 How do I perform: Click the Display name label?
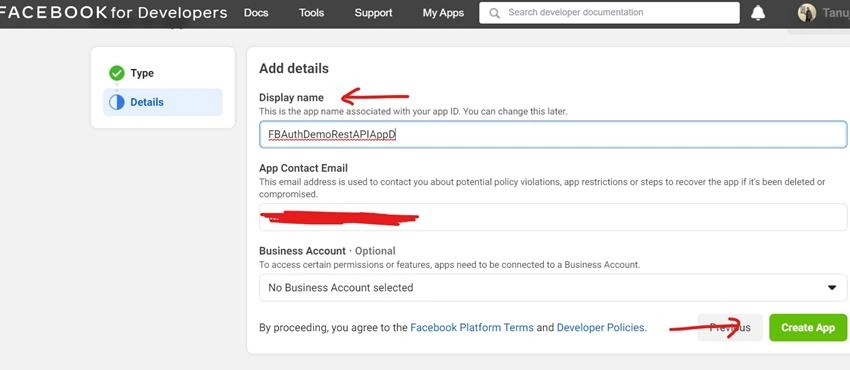pyautogui.click(x=291, y=98)
